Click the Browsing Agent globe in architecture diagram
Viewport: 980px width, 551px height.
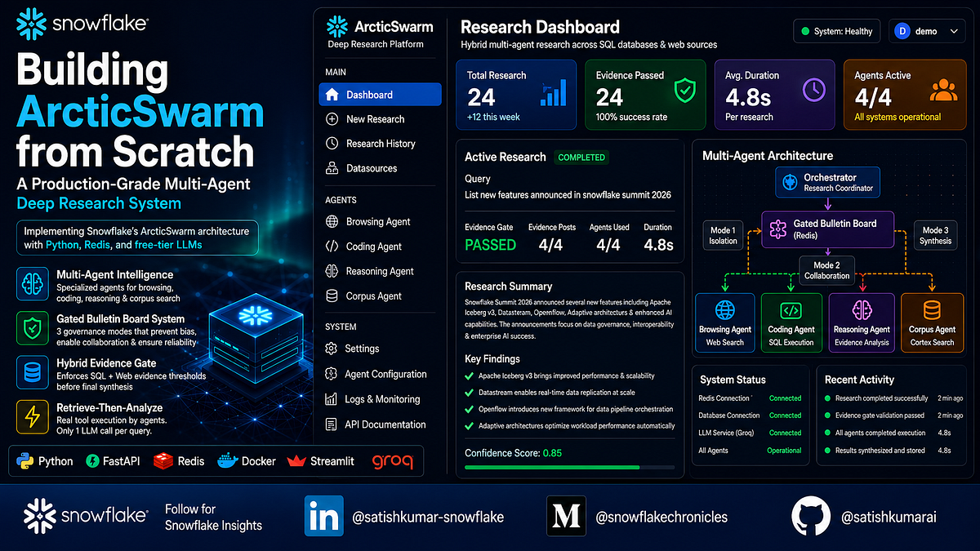(x=725, y=310)
